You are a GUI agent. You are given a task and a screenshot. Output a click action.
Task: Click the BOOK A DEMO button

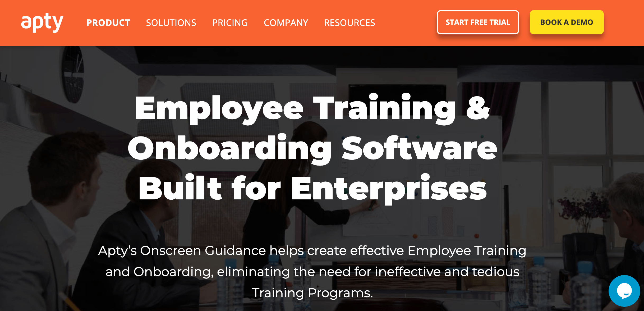(x=567, y=22)
